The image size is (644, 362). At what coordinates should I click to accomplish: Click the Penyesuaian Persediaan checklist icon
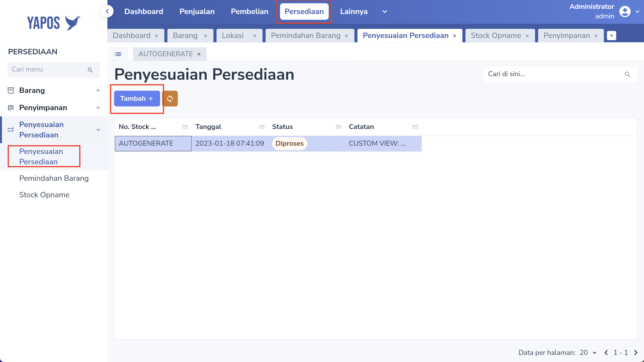[x=11, y=130]
